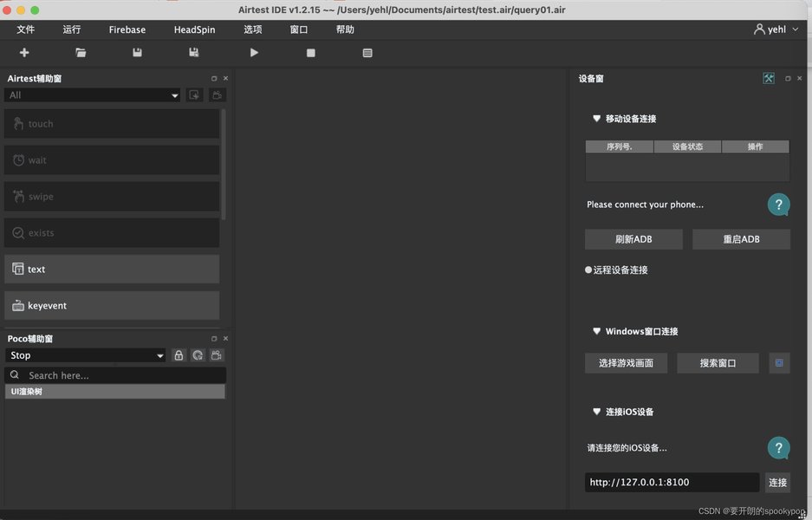Click the insert-screenshot icon beside the All dropdown
Viewport: 812px width, 520px height.
194,94
